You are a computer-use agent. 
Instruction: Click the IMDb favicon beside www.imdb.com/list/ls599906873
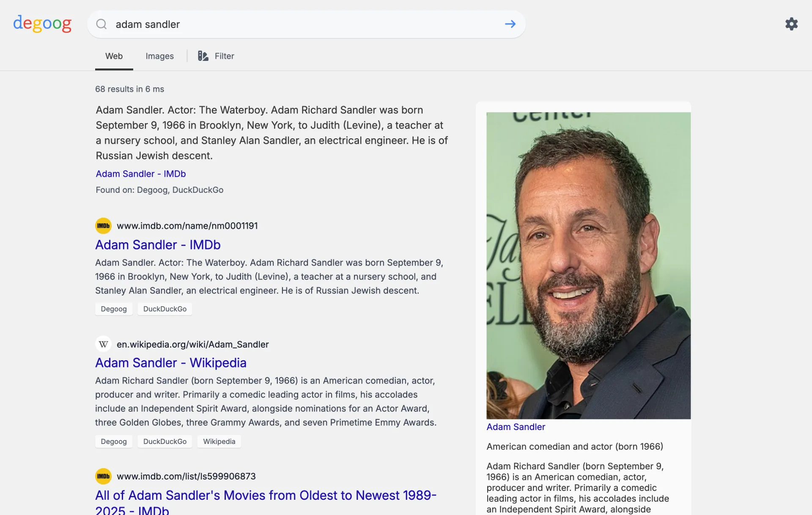pos(103,476)
